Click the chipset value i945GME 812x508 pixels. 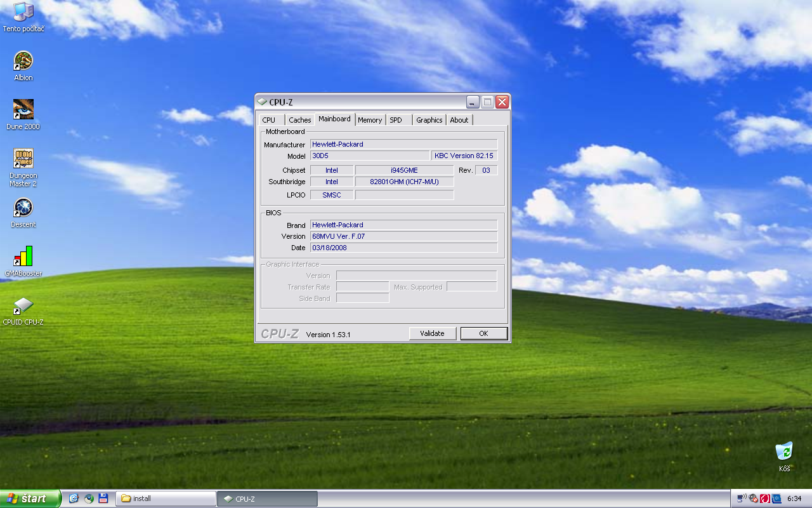click(x=404, y=170)
